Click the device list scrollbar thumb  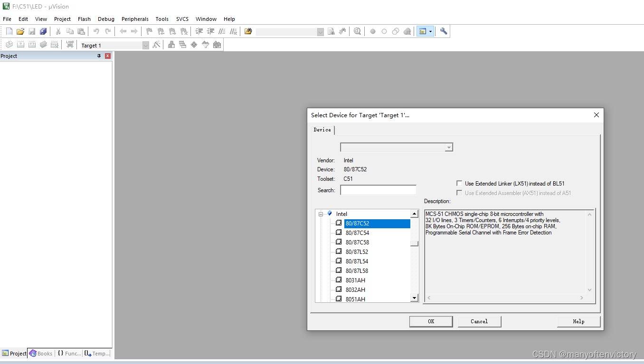(415, 243)
